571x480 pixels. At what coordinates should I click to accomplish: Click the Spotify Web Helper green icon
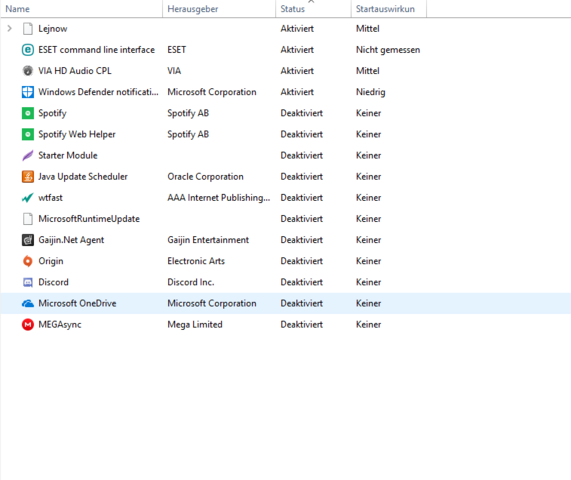click(28, 134)
